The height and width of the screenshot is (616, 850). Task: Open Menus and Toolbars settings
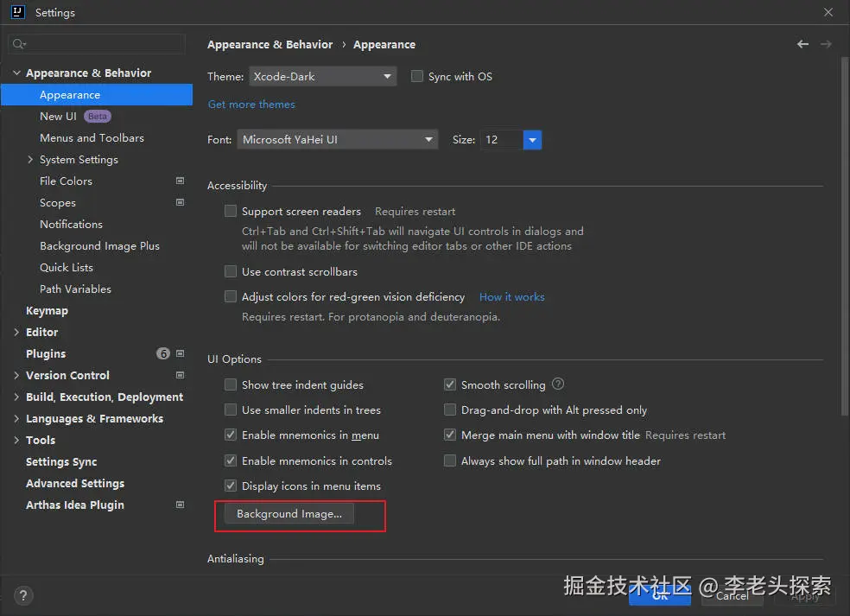(x=92, y=137)
